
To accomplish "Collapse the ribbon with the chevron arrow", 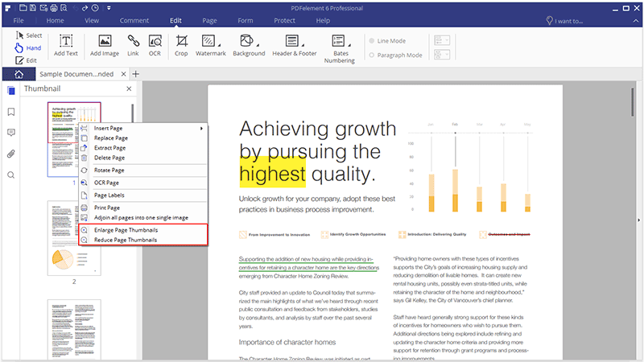I will (x=636, y=21).
